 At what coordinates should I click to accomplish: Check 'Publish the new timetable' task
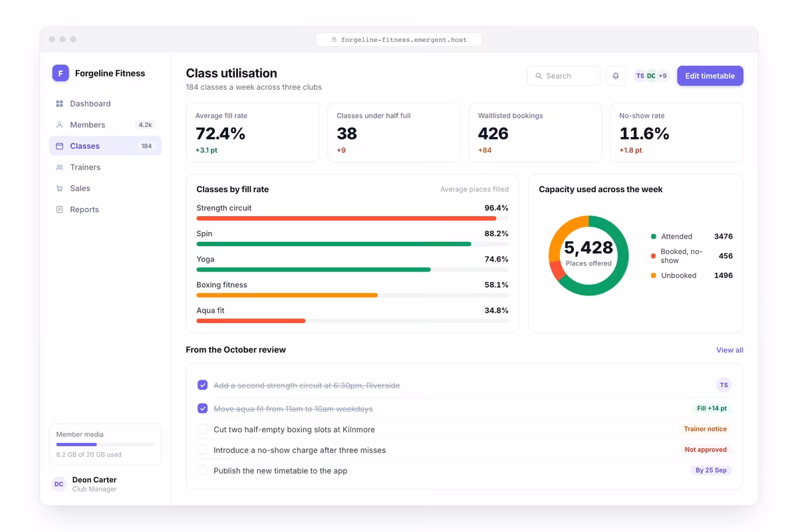click(x=203, y=471)
